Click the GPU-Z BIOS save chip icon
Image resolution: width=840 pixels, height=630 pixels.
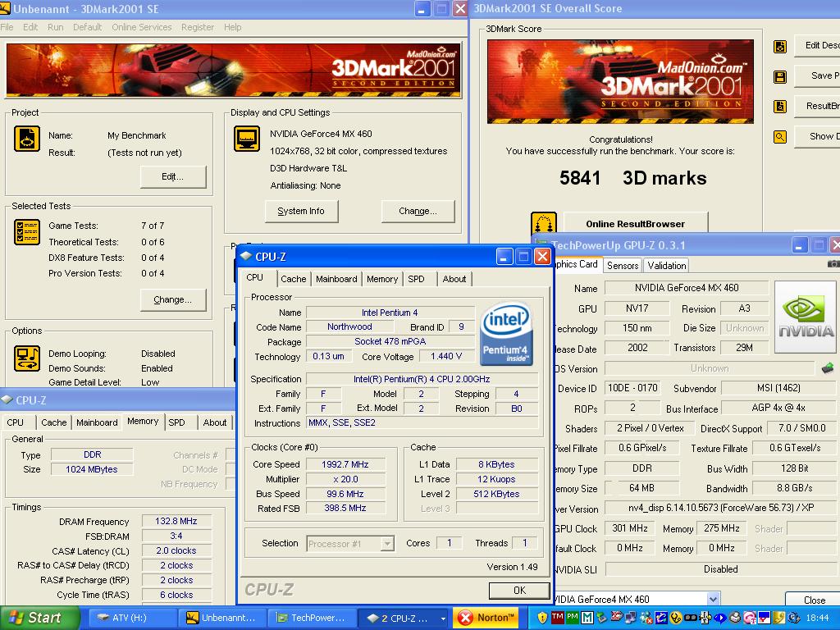(x=827, y=367)
